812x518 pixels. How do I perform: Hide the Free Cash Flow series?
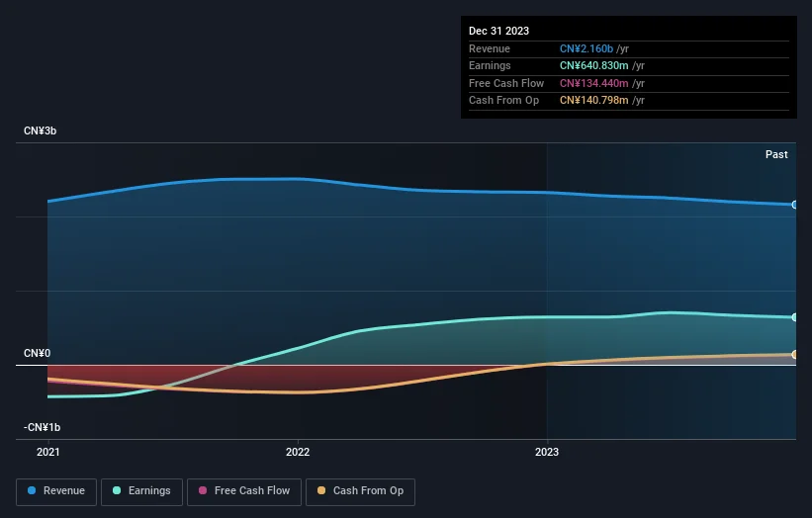point(242,491)
